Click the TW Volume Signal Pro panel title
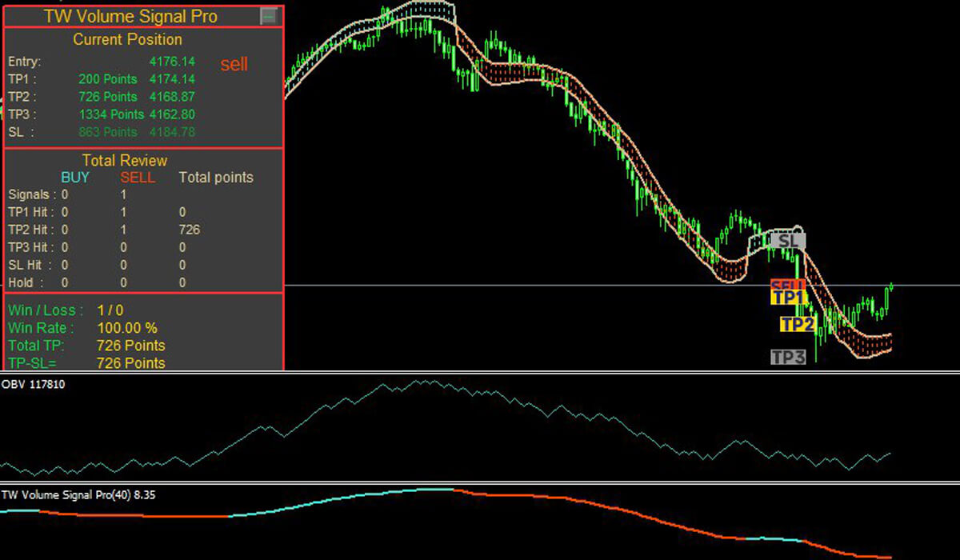960x560 pixels. point(131,16)
